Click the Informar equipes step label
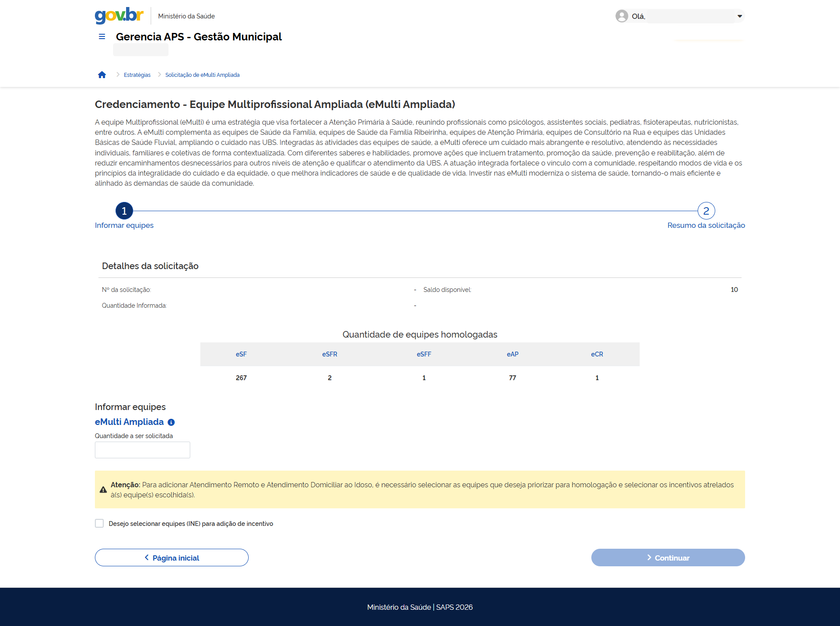This screenshot has width=840, height=626. click(124, 225)
